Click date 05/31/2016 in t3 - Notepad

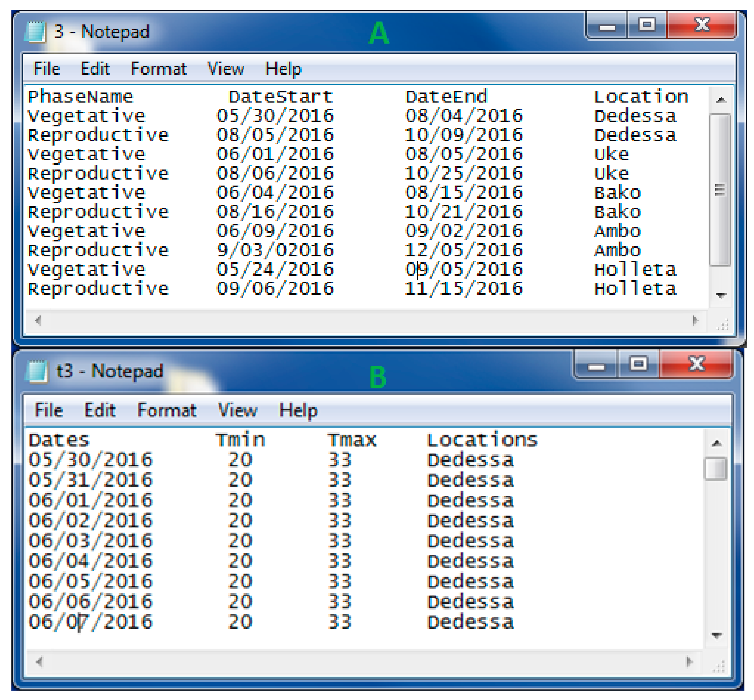tap(91, 481)
